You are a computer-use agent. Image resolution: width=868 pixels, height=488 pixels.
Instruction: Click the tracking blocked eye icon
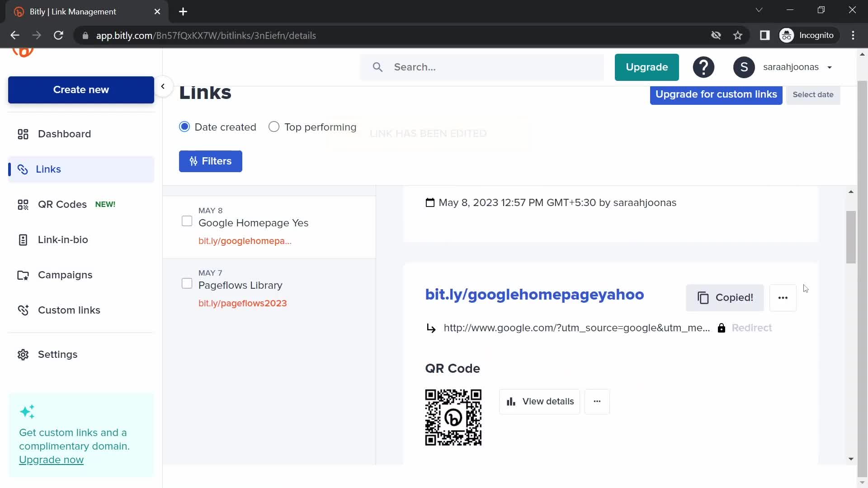point(716,35)
